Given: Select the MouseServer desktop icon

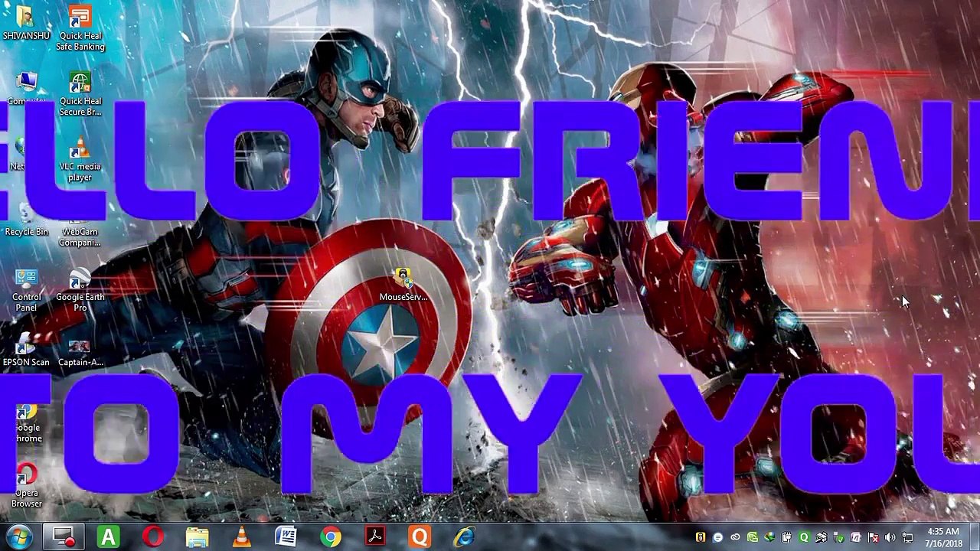Looking at the screenshot, I should 403,285.
